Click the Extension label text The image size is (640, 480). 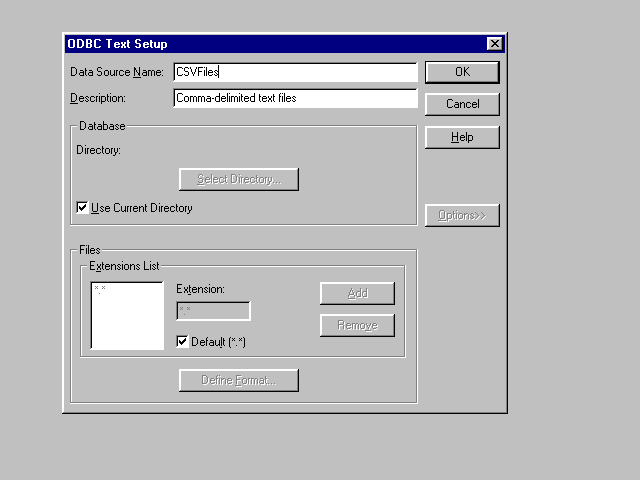coord(200,289)
